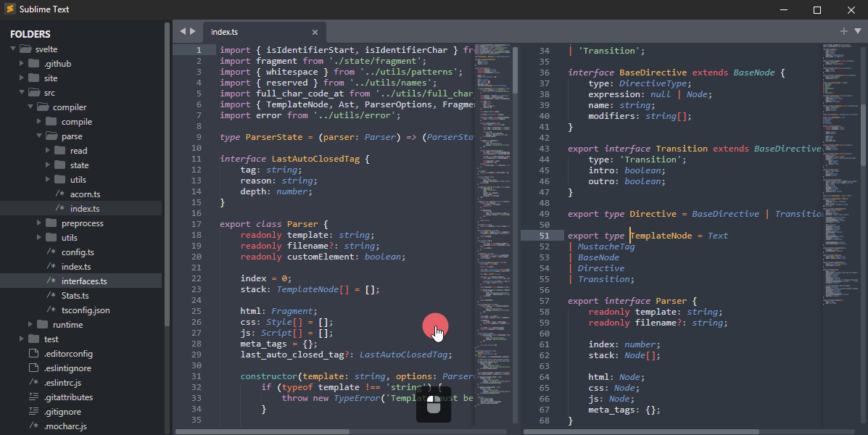The image size is (868, 435).
Task: Open "acorn.ts" in the sidebar
Action: 86,194
